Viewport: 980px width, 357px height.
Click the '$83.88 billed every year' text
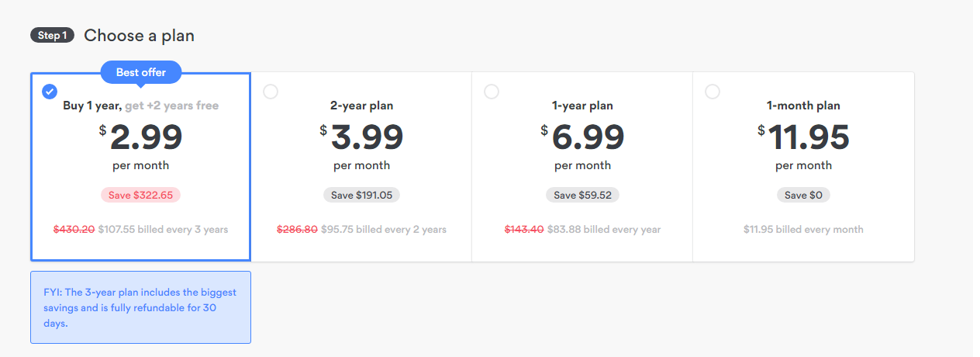click(604, 230)
